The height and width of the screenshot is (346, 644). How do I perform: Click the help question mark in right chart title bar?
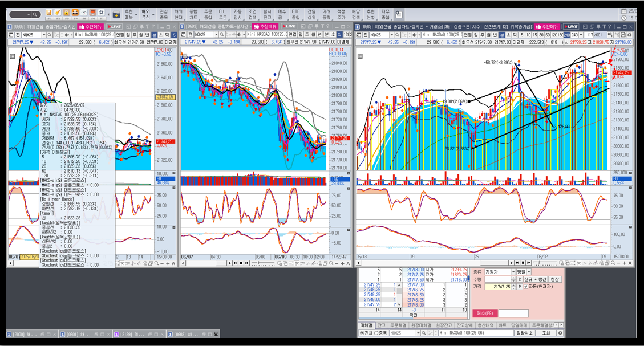click(x=610, y=27)
